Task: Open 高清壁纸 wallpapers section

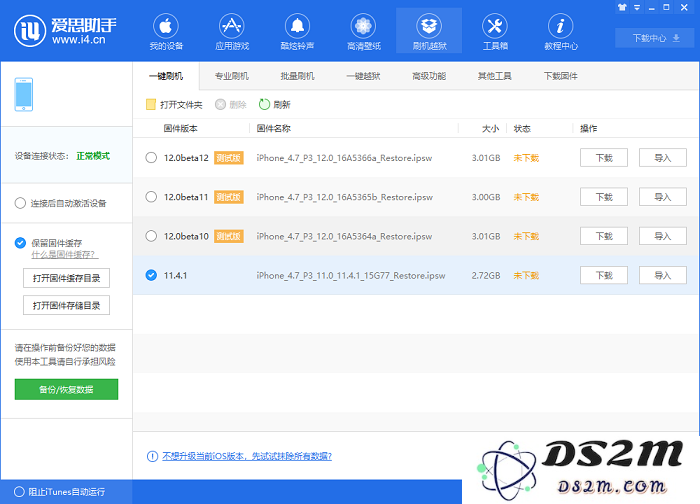Action: point(363,32)
